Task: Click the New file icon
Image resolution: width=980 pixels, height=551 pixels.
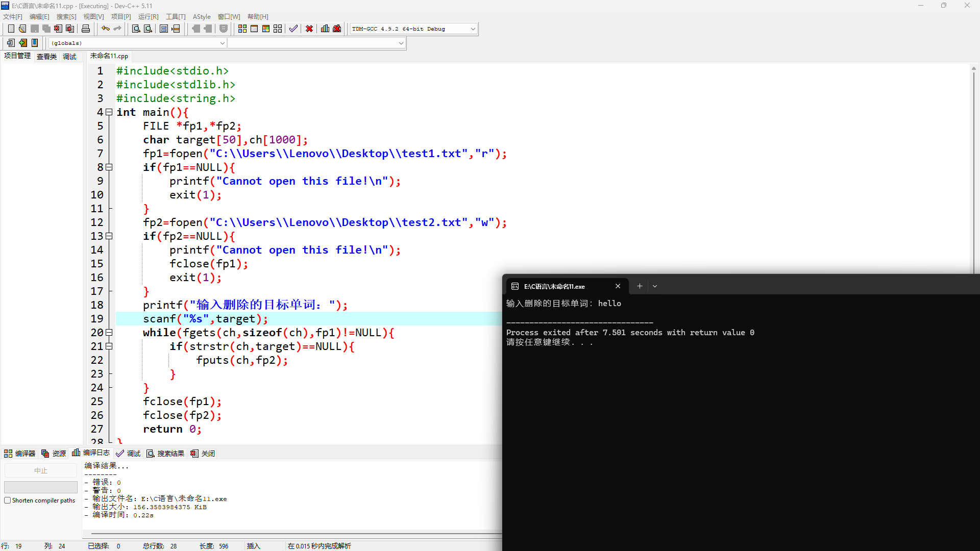Action: coord(11,29)
